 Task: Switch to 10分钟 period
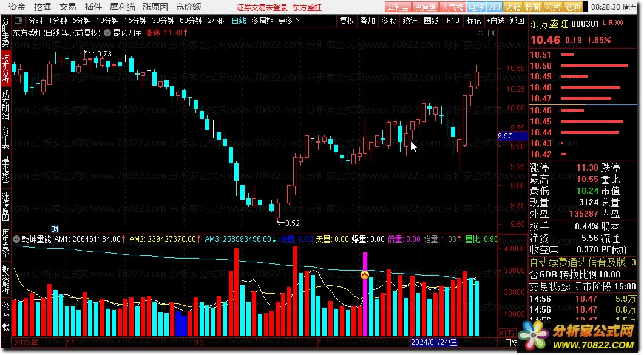pos(107,21)
